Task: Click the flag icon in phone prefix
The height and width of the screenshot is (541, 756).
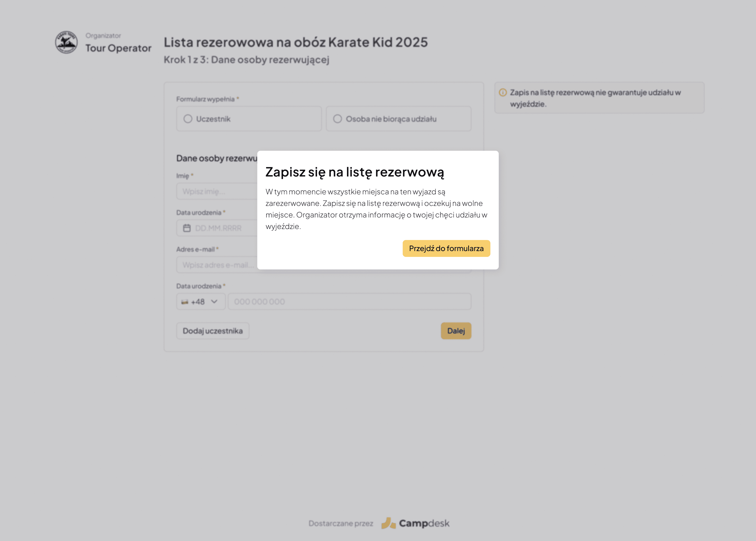Action: [184, 302]
